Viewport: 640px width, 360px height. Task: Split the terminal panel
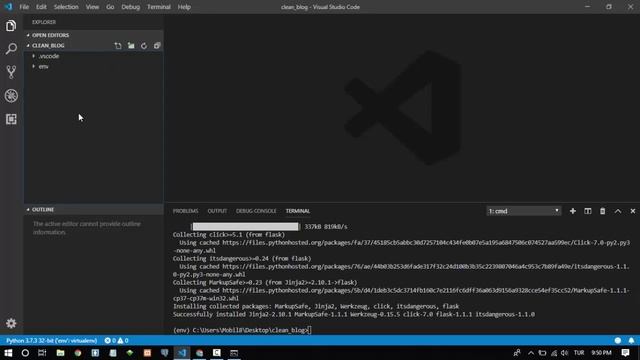[x=588, y=211]
